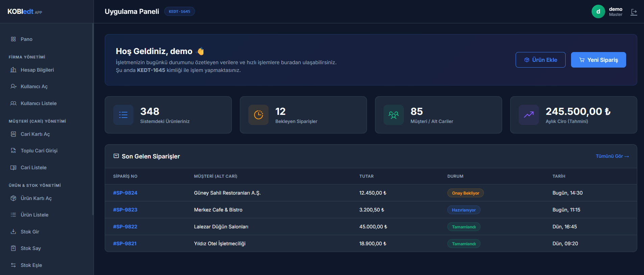
Task: Create order with Yeni Sipariş button
Action: coord(598,60)
